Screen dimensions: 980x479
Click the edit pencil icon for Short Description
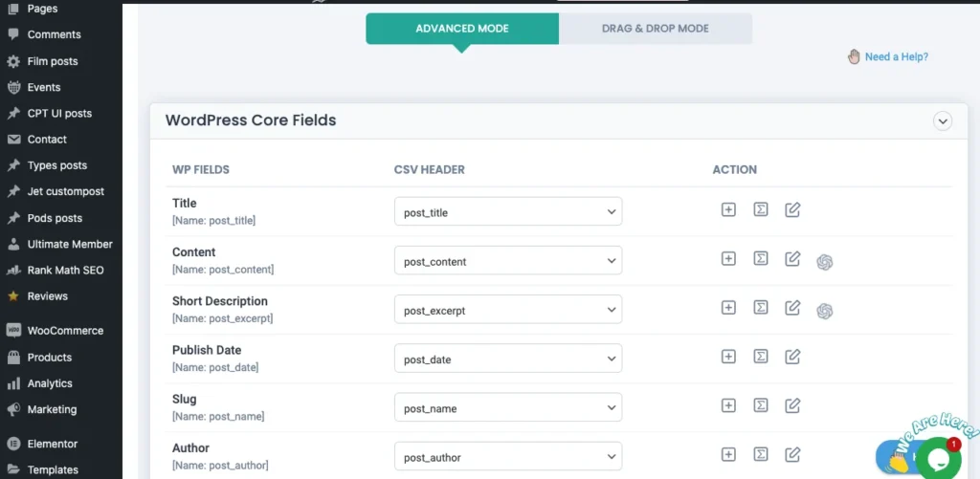[792, 307]
